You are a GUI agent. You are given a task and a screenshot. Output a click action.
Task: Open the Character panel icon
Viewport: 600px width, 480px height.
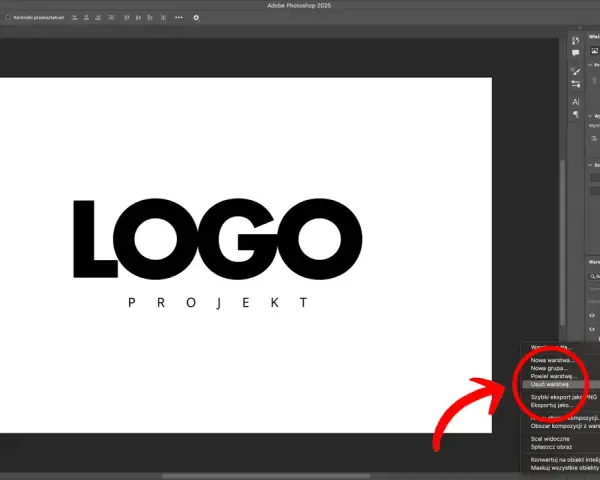(576, 102)
